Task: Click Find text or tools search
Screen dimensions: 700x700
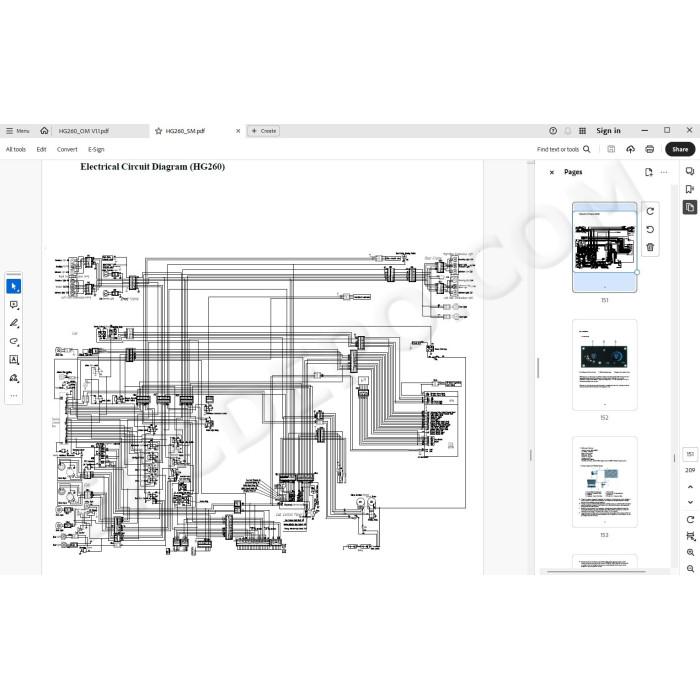Action: click(x=563, y=149)
